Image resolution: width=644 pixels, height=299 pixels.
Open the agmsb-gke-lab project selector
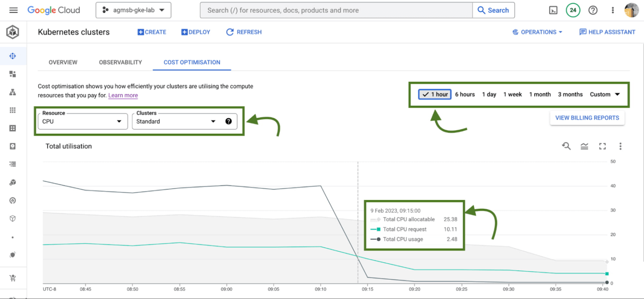click(133, 10)
